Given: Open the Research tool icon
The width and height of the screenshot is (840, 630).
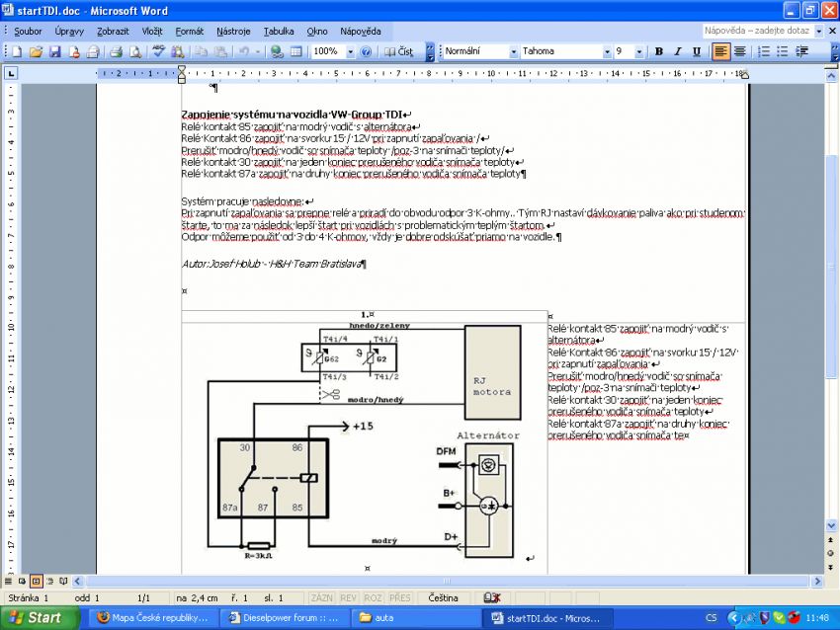Looking at the screenshot, I should coord(177,52).
